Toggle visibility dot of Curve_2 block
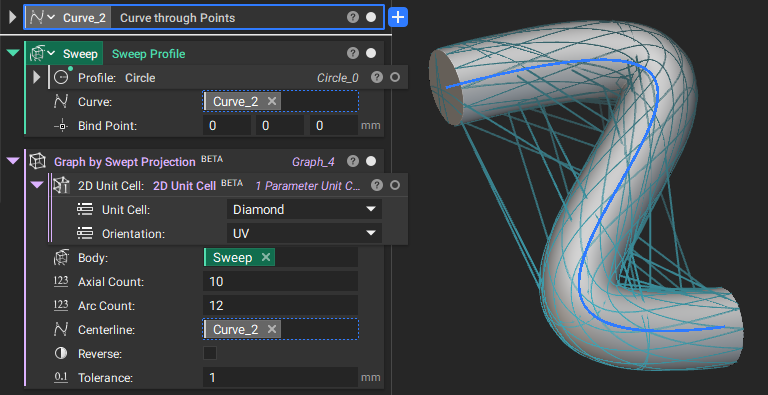Image resolution: width=768 pixels, height=395 pixels. tap(371, 17)
